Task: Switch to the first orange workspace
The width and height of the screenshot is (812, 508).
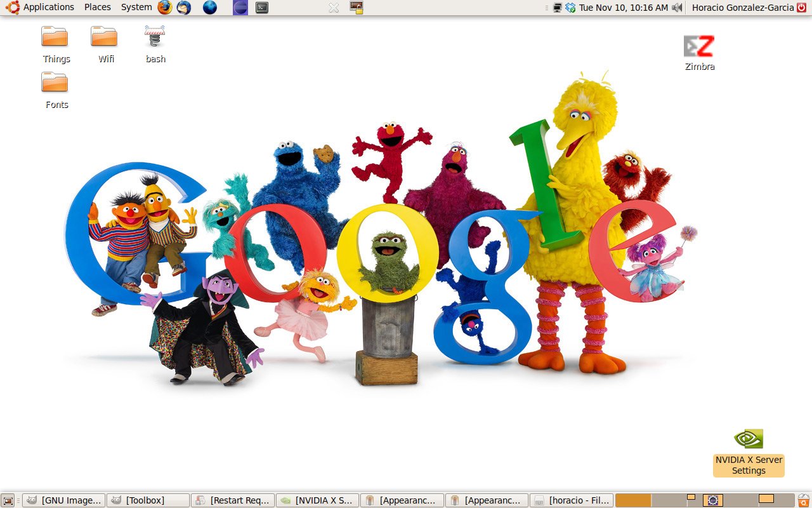Action: [633, 500]
